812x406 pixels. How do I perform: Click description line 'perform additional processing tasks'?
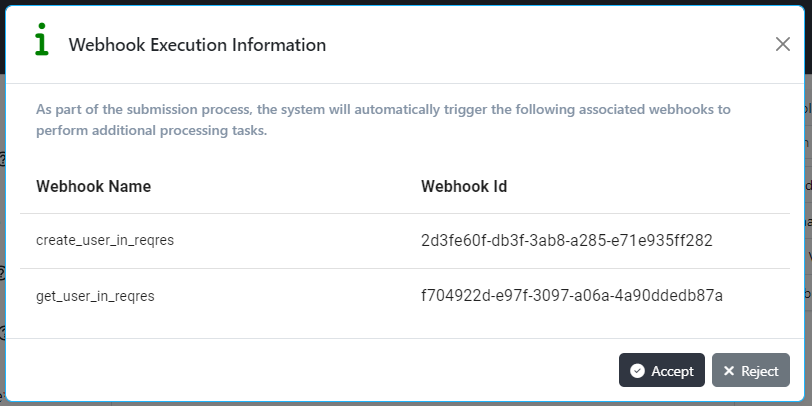pyautogui.click(x=151, y=131)
